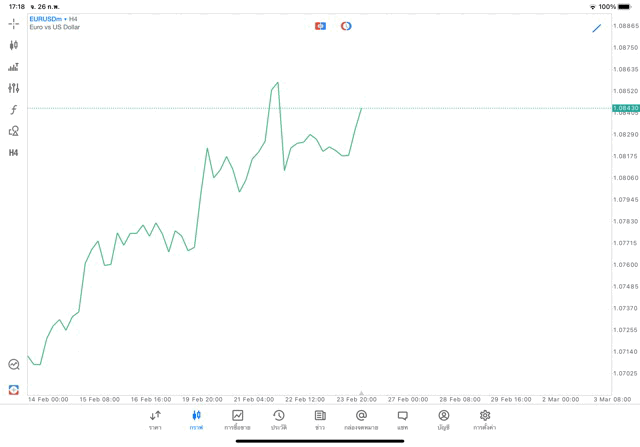Open the indicators function icon
The image size is (640, 447).
(x=13, y=110)
